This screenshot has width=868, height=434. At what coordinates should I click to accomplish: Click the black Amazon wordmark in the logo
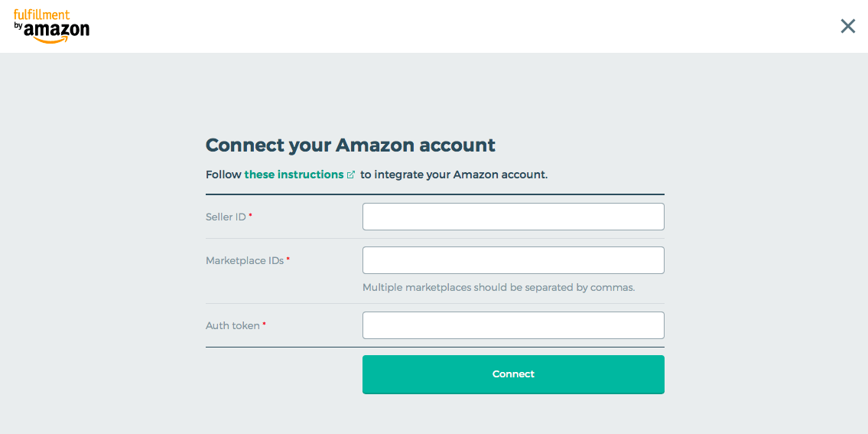tap(57, 30)
